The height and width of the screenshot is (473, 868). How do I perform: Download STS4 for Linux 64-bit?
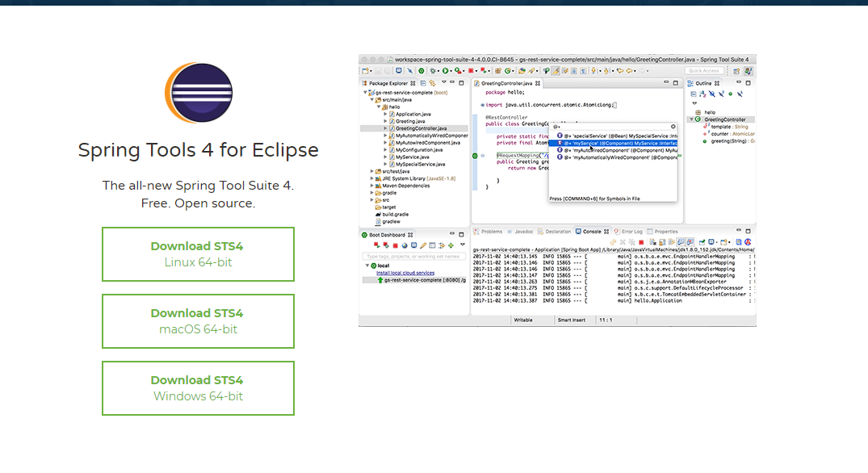(x=198, y=254)
